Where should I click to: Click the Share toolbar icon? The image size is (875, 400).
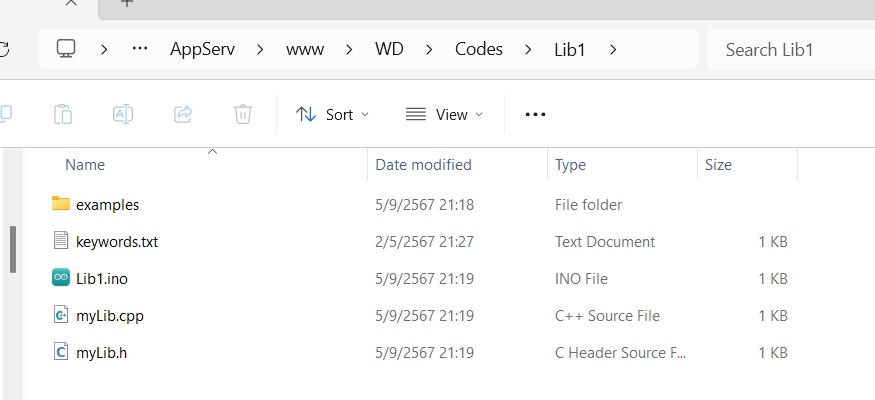pos(183,114)
